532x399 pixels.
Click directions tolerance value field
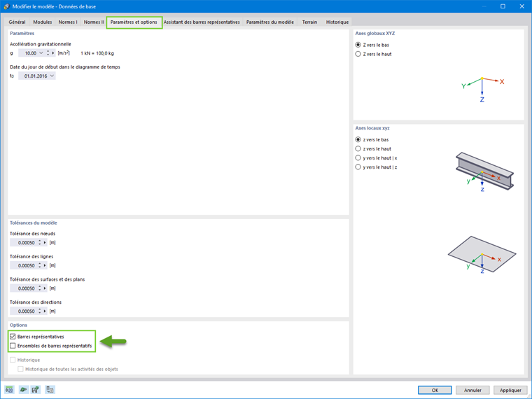tap(23, 311)
